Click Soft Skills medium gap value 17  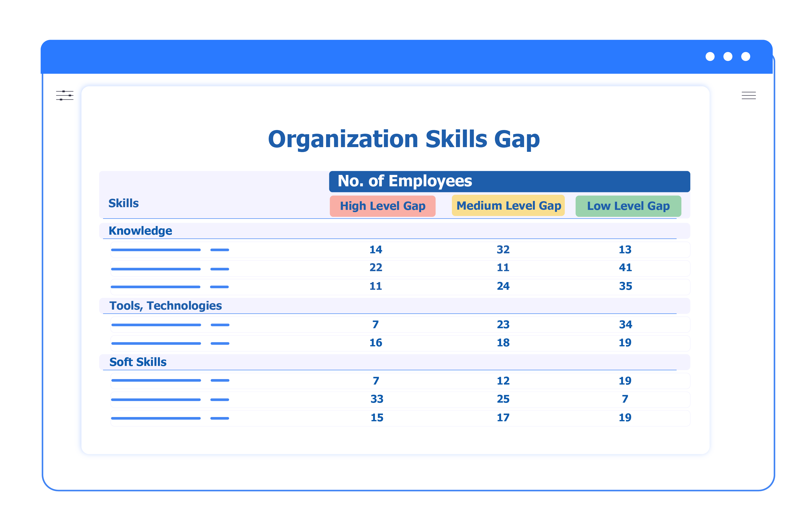[503, 418]
